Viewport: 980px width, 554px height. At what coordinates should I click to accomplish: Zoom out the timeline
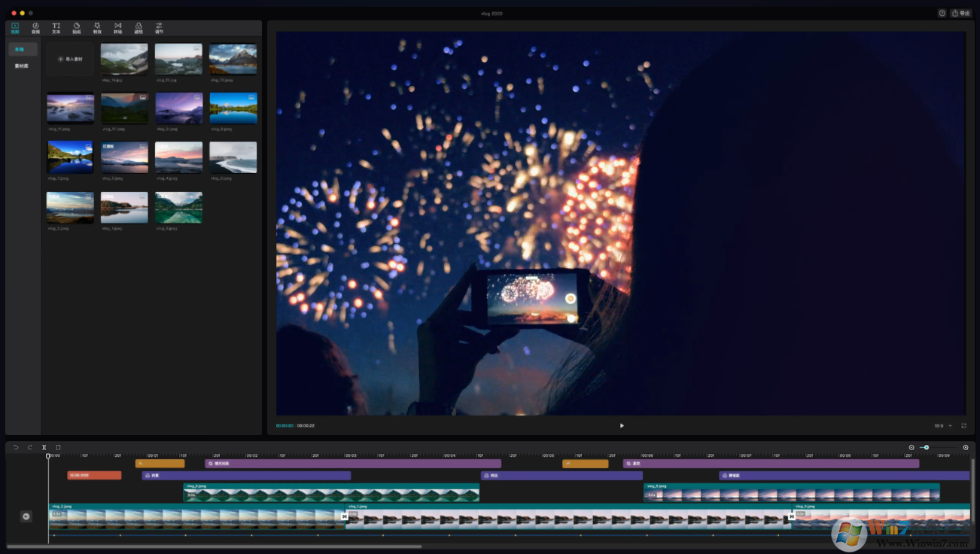[912, 447]
